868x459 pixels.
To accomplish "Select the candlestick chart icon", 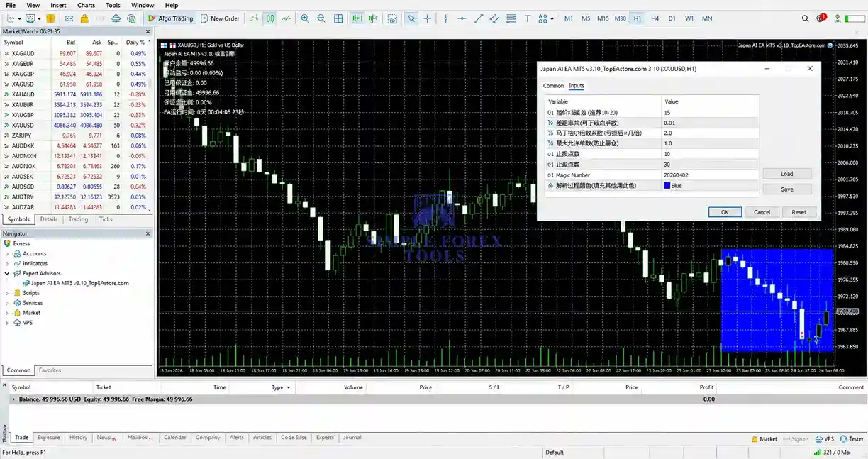I will tap(270, 18).
